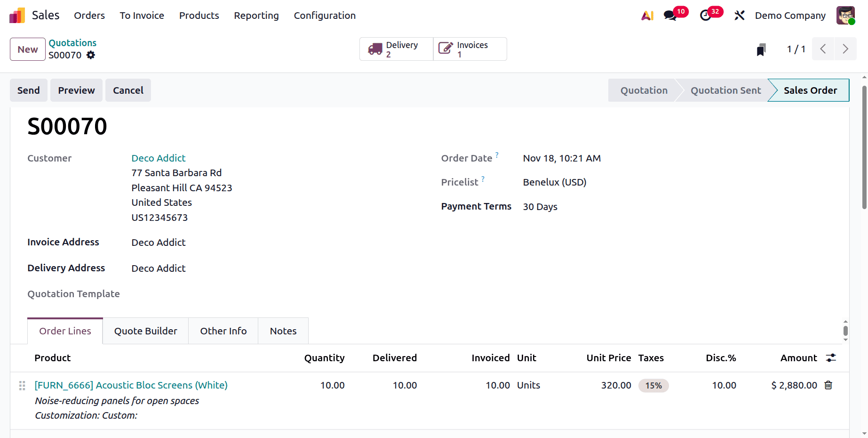The width and height of the screenshot is (868, 438).
Task: Open the Activities clock icon
Action: (706, 15)
